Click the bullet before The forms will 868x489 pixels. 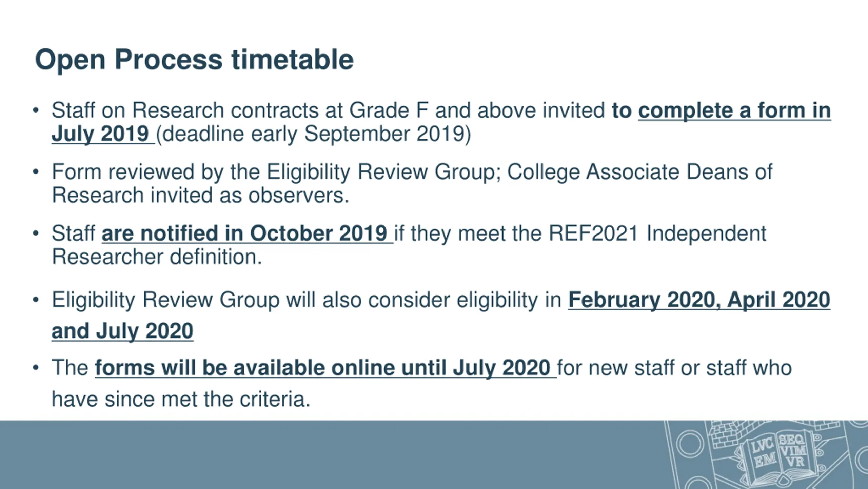(36, 368)
